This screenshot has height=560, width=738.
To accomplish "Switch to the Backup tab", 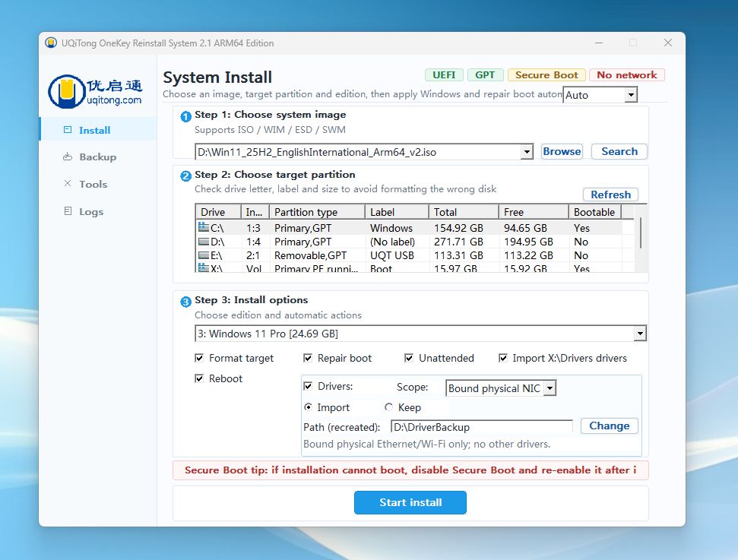I will tap(98, 157).
